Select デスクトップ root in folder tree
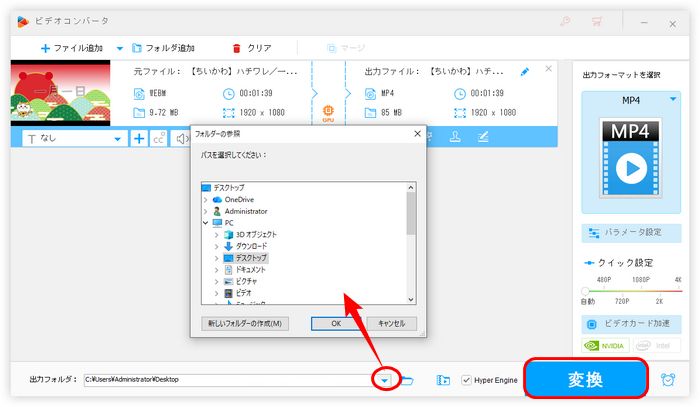The height and width of the screenshot is (407, 700). pyautogui.click(x=229, y=188)
